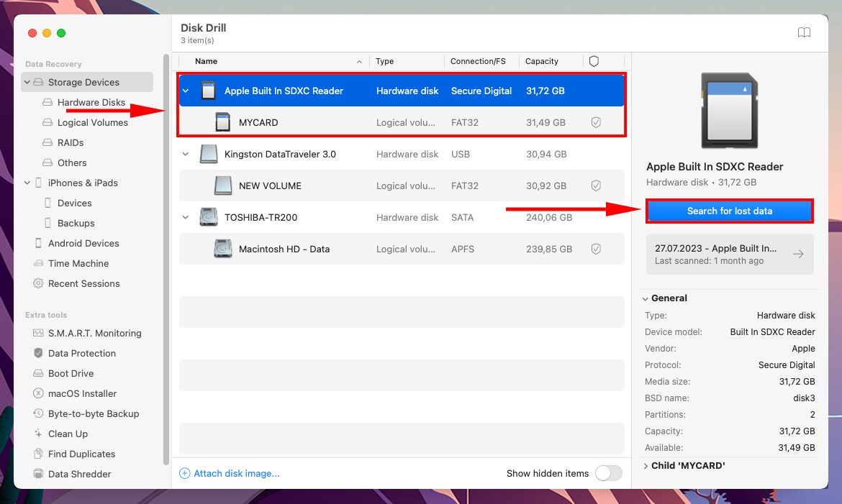Click the iPhones & iPads phone icon
Screen dimensions: 842x504
(38, 183)
